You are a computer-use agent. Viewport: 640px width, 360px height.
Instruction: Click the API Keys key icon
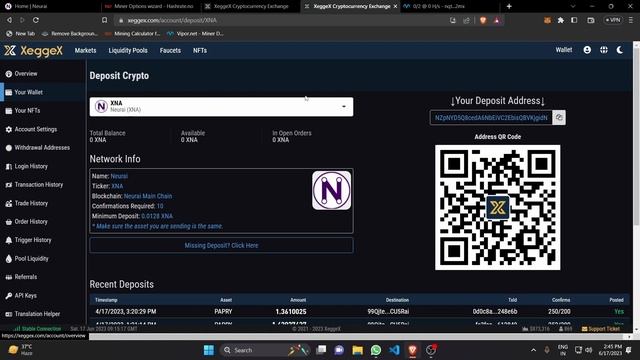point(9,296)
